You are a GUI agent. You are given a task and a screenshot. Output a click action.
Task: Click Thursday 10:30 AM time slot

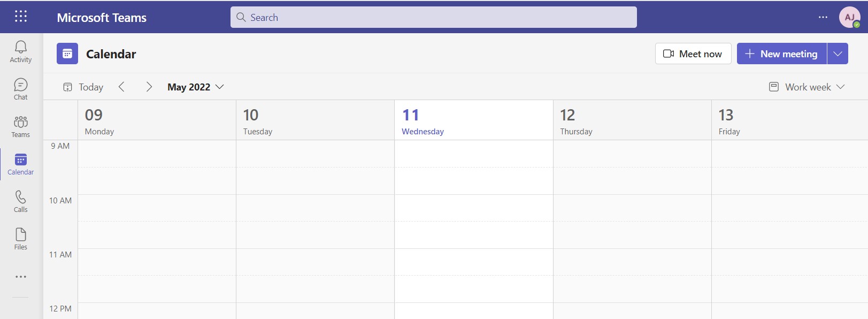632,235
